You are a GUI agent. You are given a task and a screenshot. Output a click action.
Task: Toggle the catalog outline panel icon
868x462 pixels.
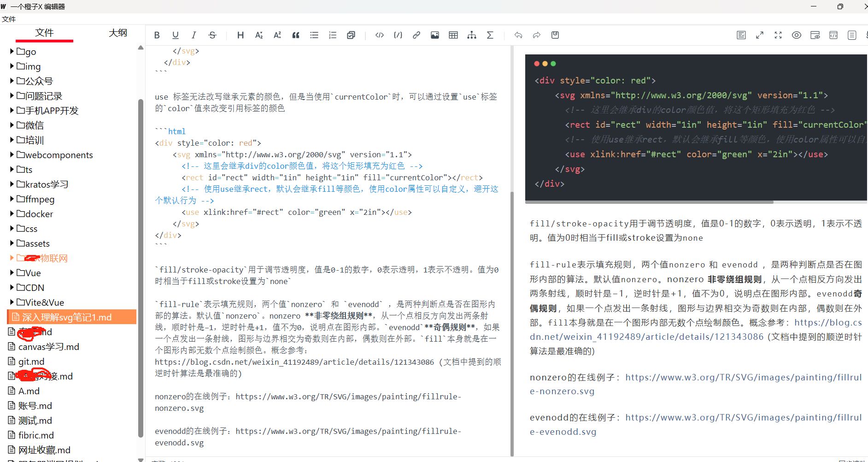[x=852, y=35]
